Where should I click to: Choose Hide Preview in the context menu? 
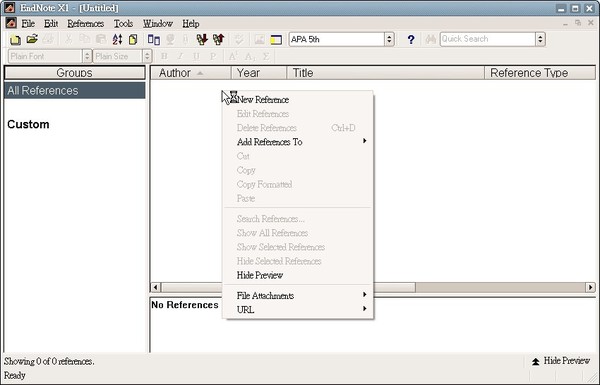click(x=298, y=275)
